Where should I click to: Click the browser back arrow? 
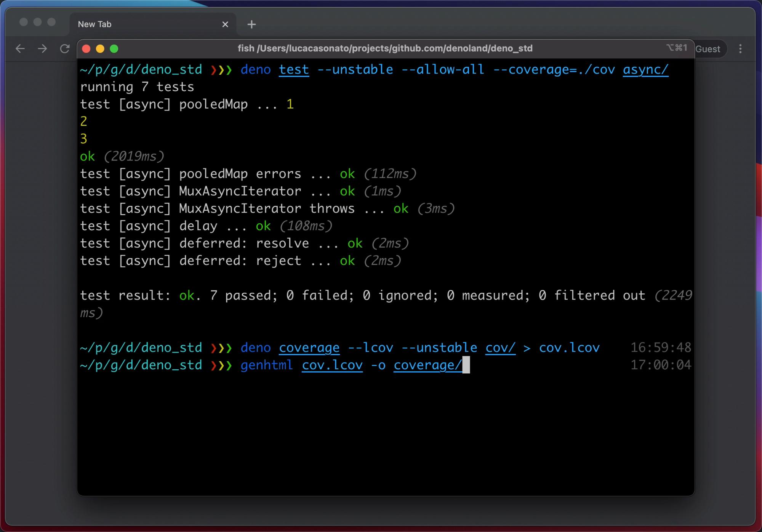point(20,49)
